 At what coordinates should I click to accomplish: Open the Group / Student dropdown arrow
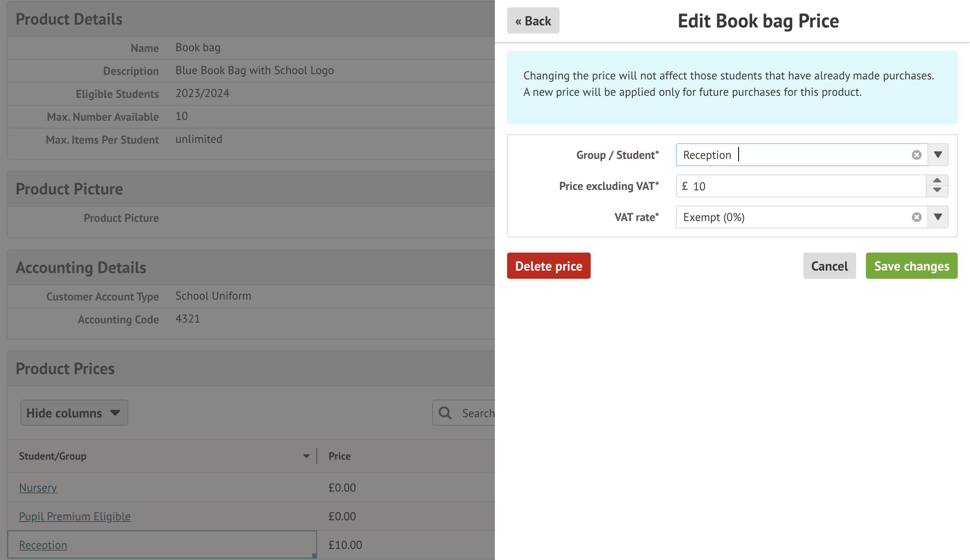938,155
